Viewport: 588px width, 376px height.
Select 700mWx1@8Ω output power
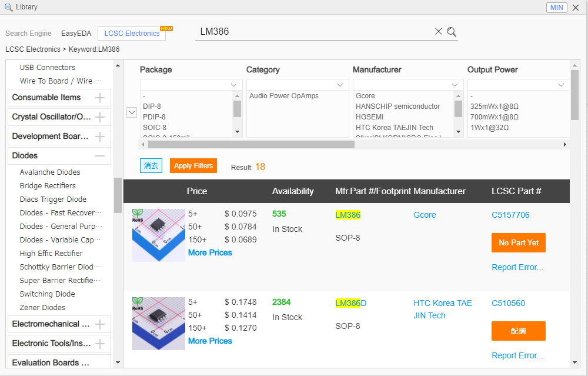495,117
